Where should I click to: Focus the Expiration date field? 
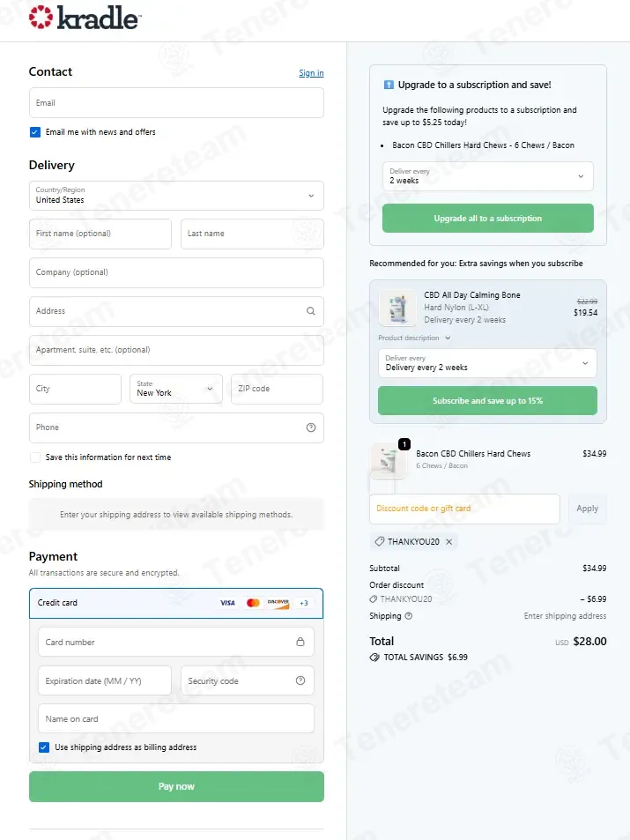tap(105, 680)
